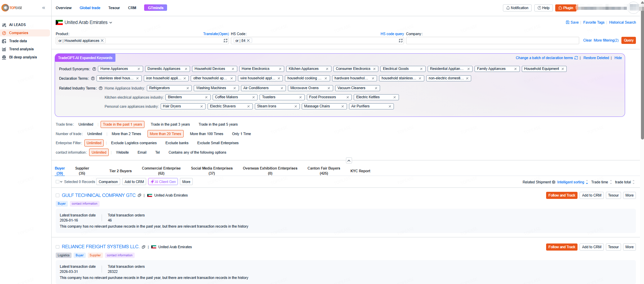Remove the 84 HS code tag
Viewport: 644px width, 284px height.
click(248, 41)
